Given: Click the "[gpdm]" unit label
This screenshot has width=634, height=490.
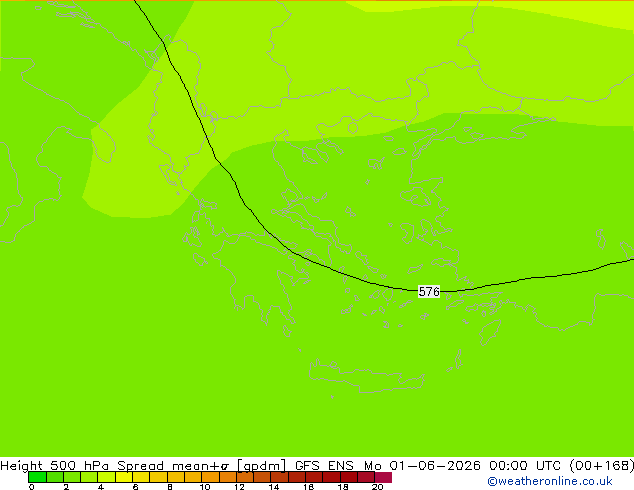Looking at the screenshot, I should click(x=262, y=465).
